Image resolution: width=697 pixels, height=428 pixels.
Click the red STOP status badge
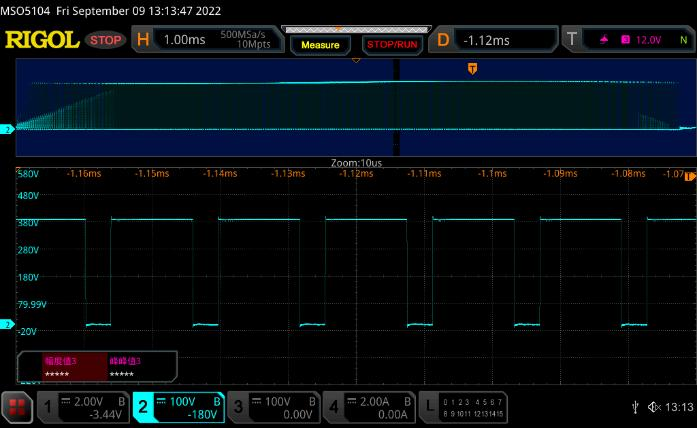pos(106,40)
